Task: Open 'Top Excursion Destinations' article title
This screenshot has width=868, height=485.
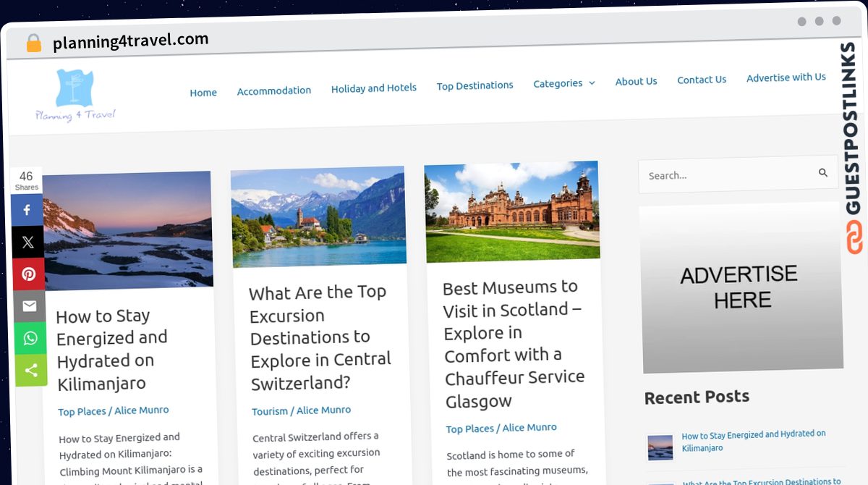Action: pos(320,337)
